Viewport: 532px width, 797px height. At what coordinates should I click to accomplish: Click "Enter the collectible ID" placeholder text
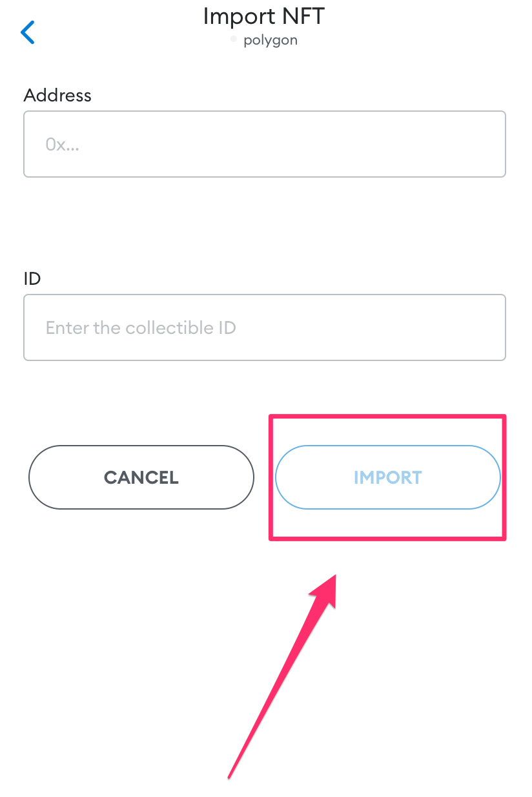pyautogui.click(x=141, y=328)
